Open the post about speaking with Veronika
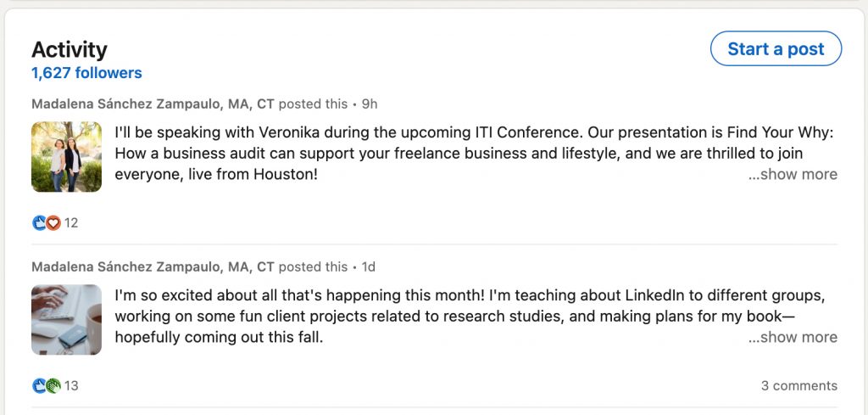The image size is (868, 415). tap(474, 154)
